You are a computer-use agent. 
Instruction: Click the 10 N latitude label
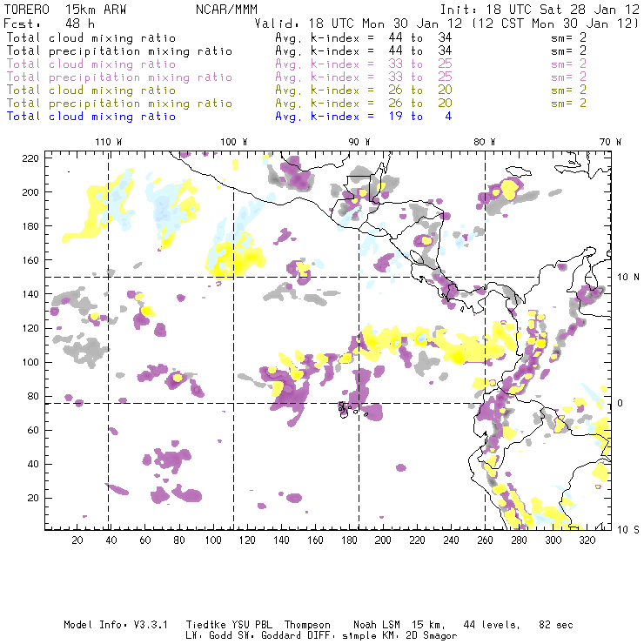pos(628,278)
